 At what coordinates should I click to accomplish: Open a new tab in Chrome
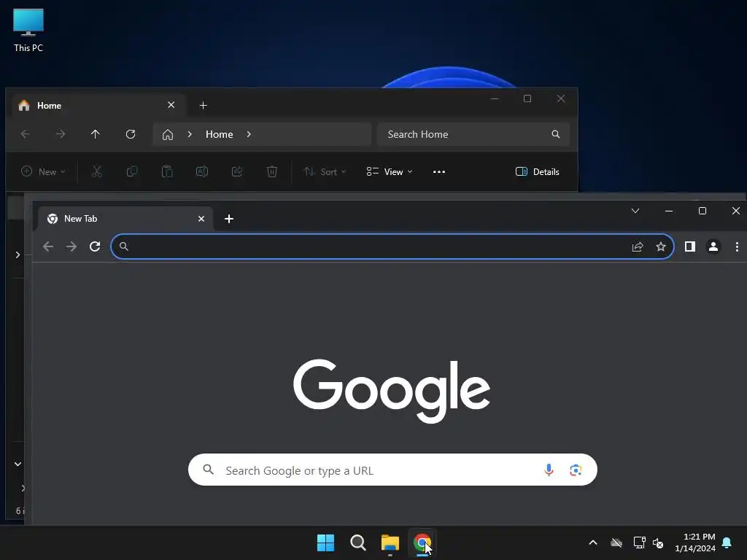[x=228, y=219]
